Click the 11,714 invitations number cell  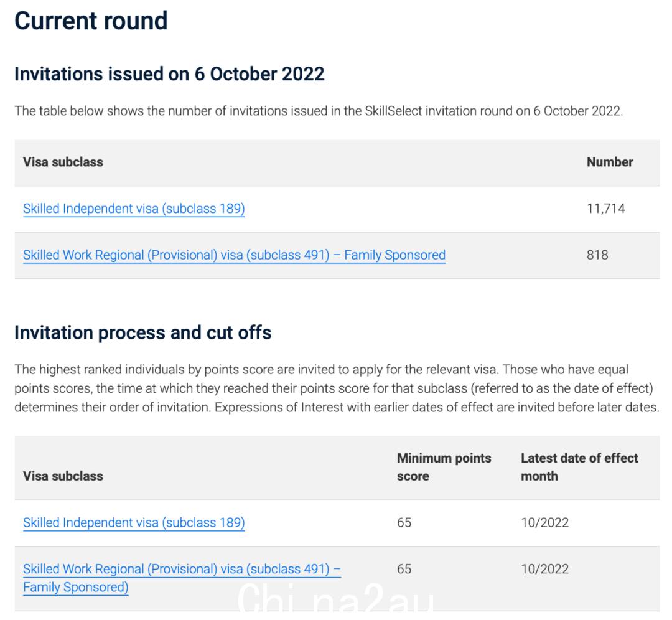click(605, 209)
